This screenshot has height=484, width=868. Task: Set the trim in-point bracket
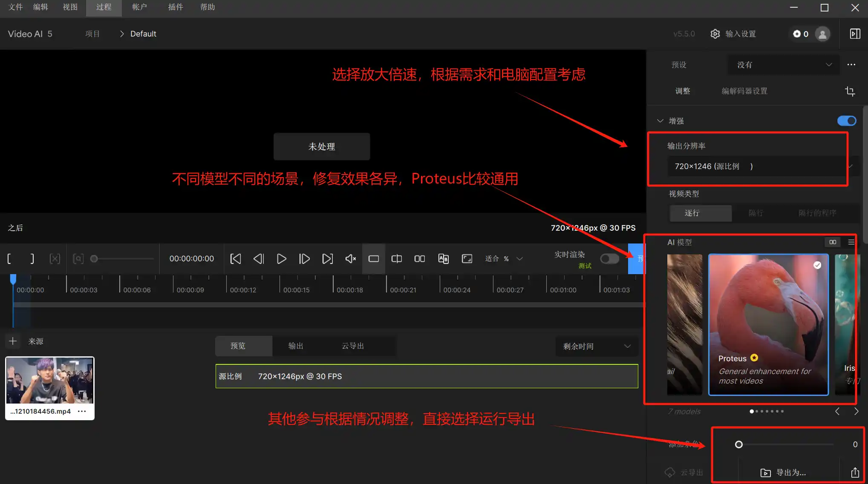click(9, 258)
